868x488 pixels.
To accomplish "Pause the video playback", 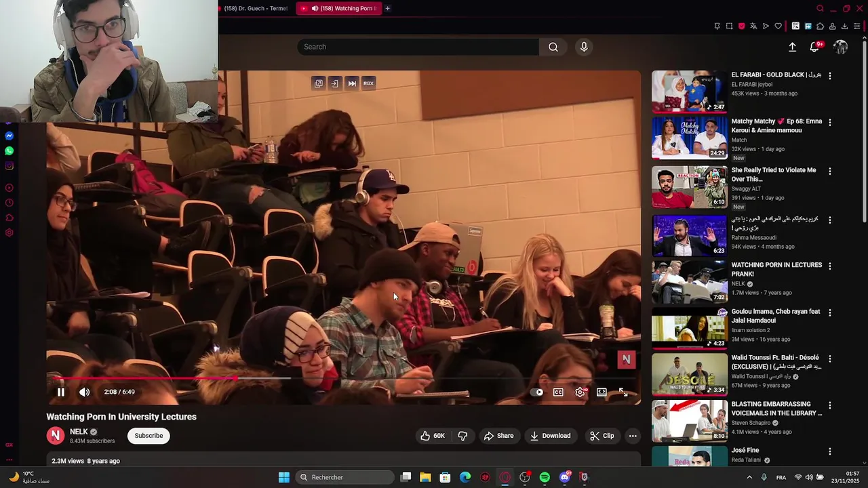I will tap(61, 392).
